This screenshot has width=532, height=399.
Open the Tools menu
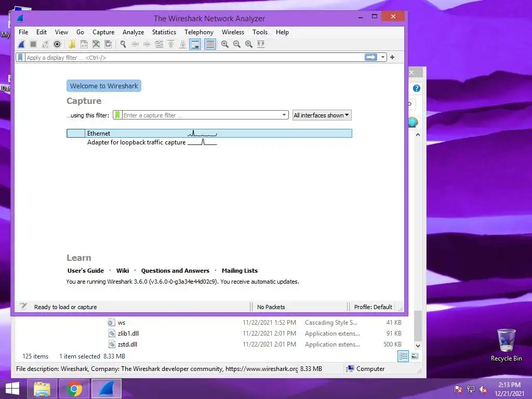pos(260,32)
